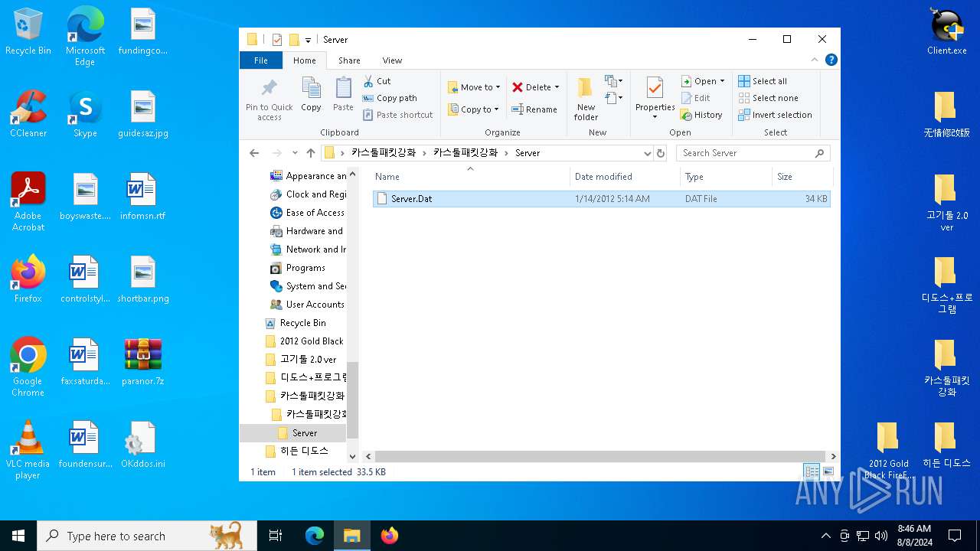
Task: Open Task View on taskbar
Action: tap(276, 536)
